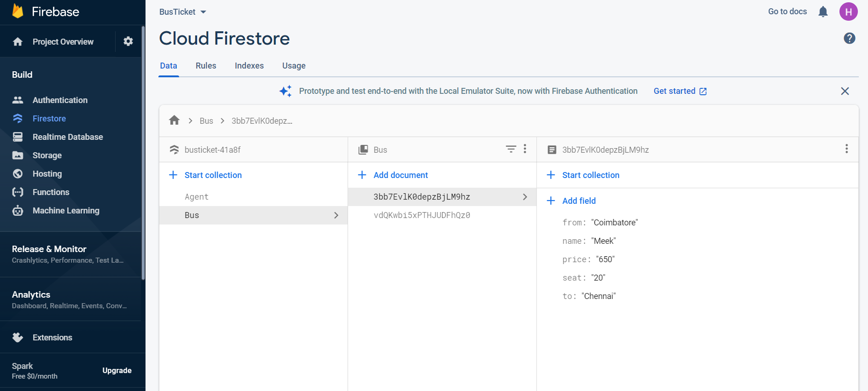
Task: Click the sparkle icon in emulator banner
Action: tap(285, 91)
